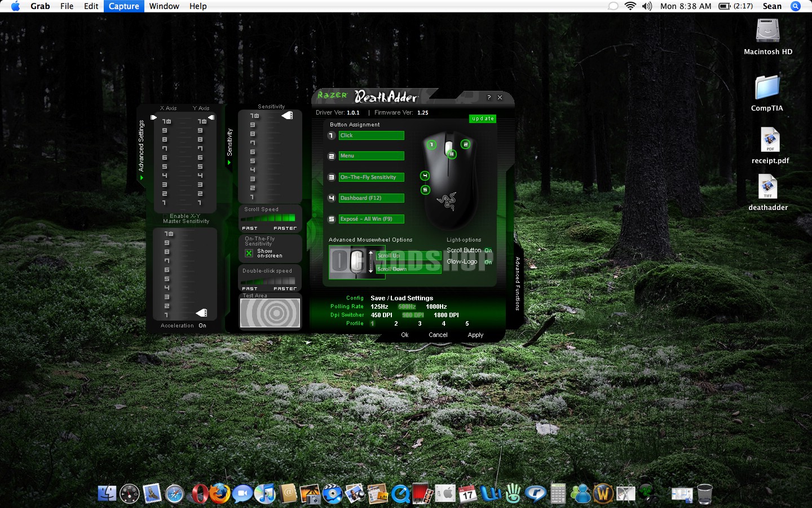Open Scroll Down assignment dropdown

click(x=409, y=269)
